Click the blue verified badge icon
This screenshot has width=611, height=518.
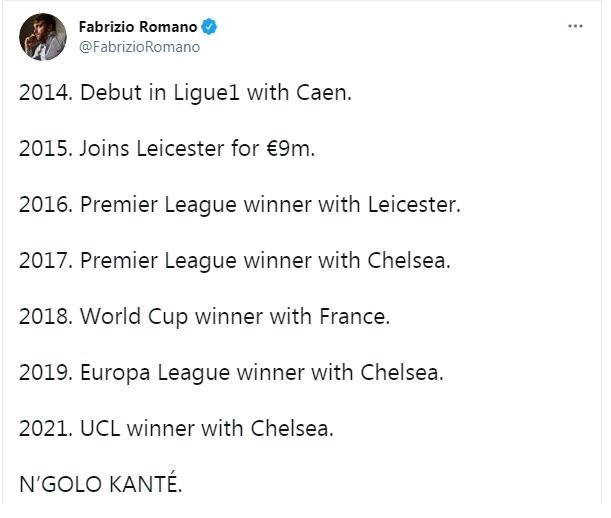[x=209, y=27]
